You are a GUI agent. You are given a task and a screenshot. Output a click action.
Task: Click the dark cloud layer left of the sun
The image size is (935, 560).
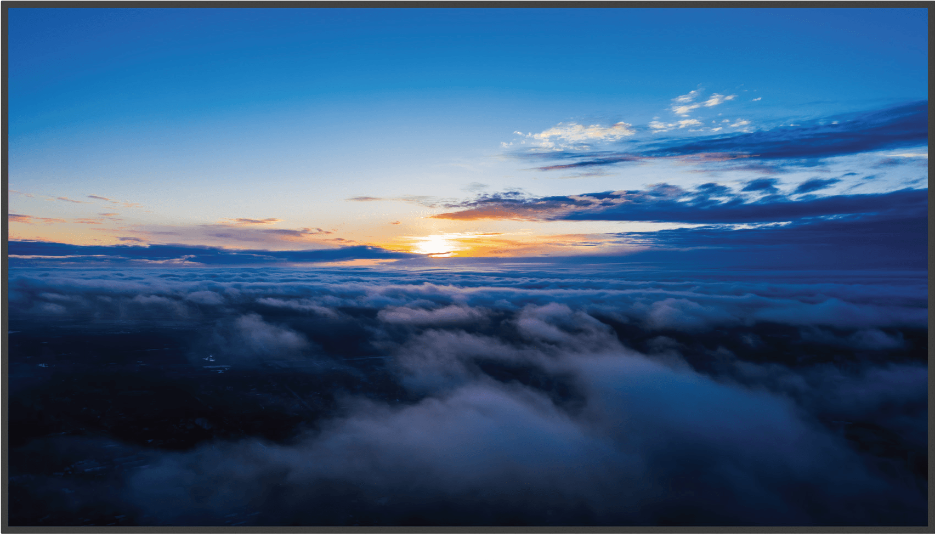click(x=247, y=253)
